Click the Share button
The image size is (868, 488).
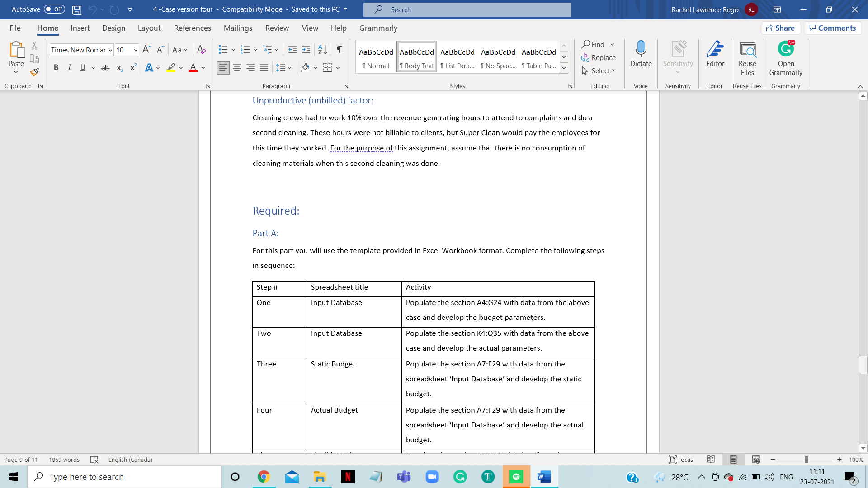(781, 28)
